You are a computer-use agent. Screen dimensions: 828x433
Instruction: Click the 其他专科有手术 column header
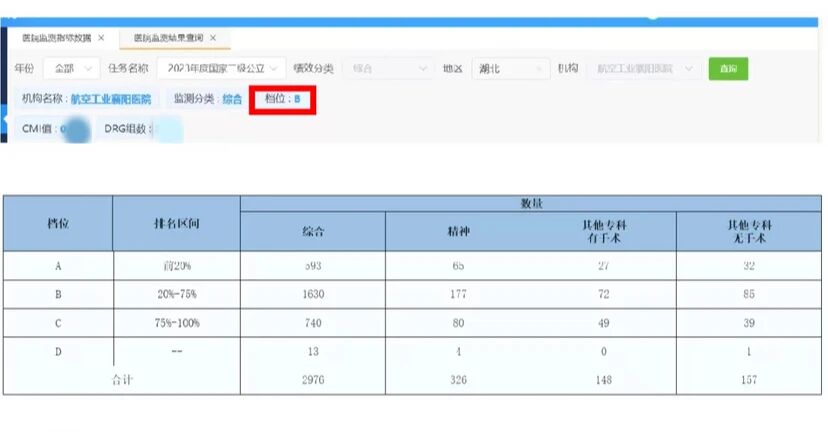point(603,231)
